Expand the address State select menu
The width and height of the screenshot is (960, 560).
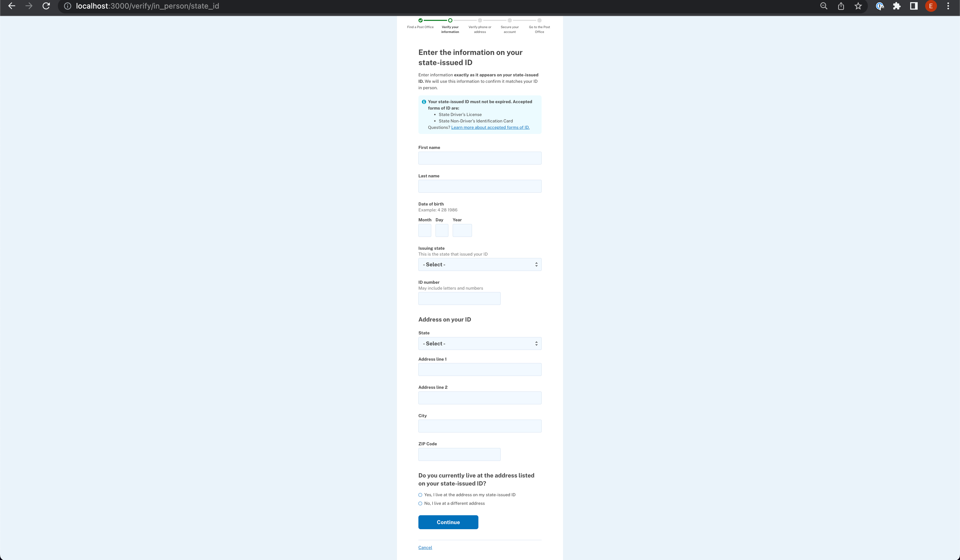480,344
